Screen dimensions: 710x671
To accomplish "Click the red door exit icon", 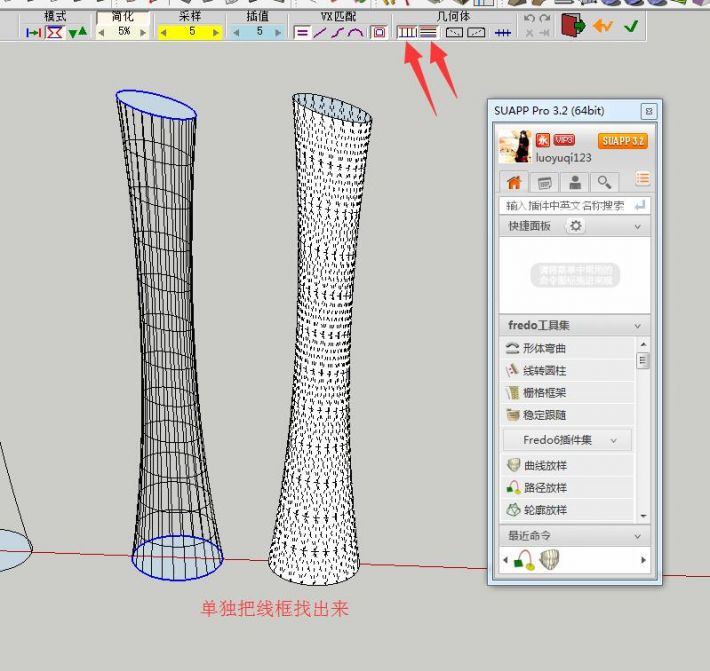I will (x=572, y=25).
